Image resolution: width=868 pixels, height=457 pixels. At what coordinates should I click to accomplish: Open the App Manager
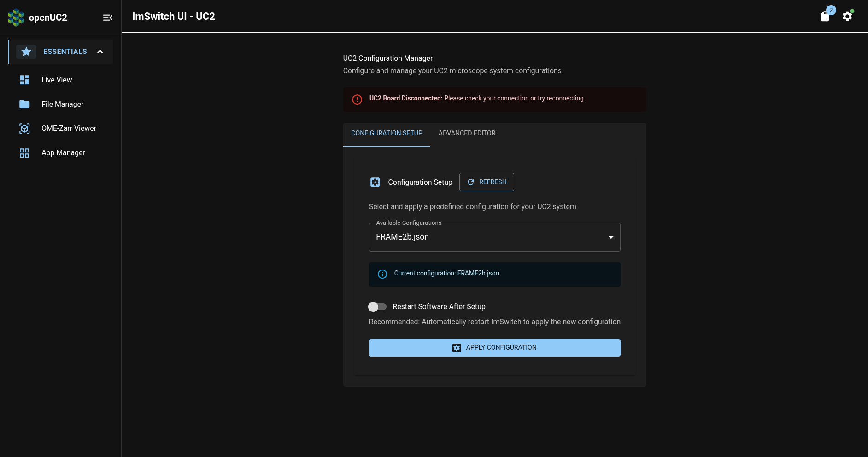(63, 152)
